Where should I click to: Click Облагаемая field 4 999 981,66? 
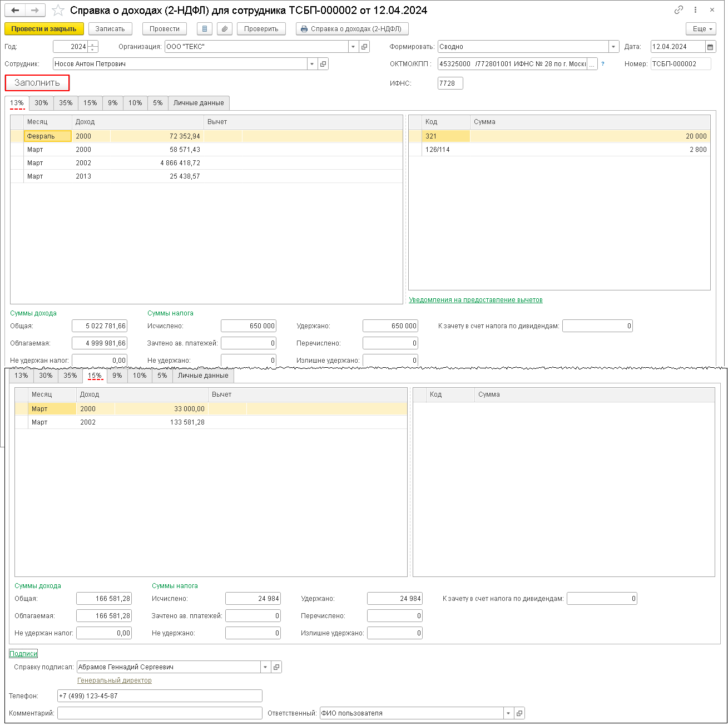point(100,343)
